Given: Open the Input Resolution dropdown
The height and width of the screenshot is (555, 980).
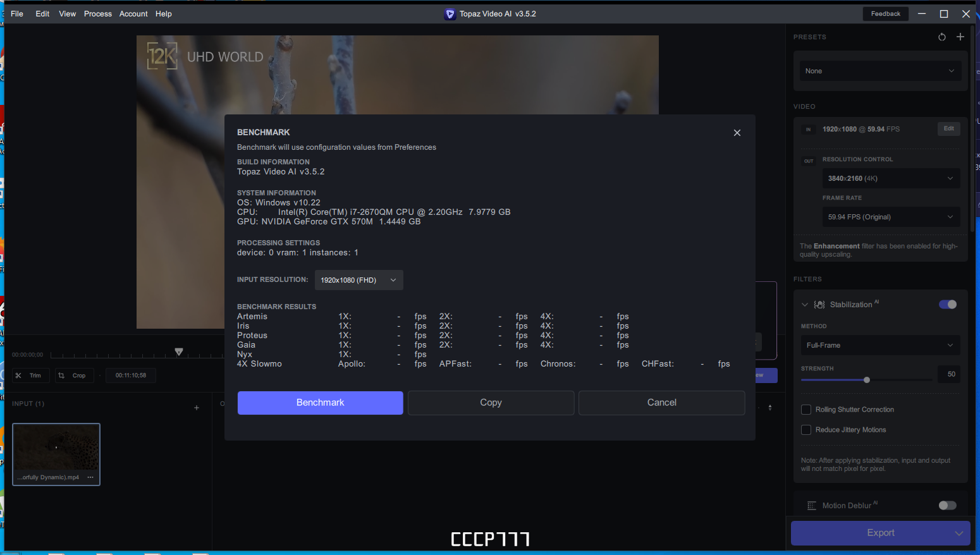Looking at the screenshot, I should click(x=359, y=280).
